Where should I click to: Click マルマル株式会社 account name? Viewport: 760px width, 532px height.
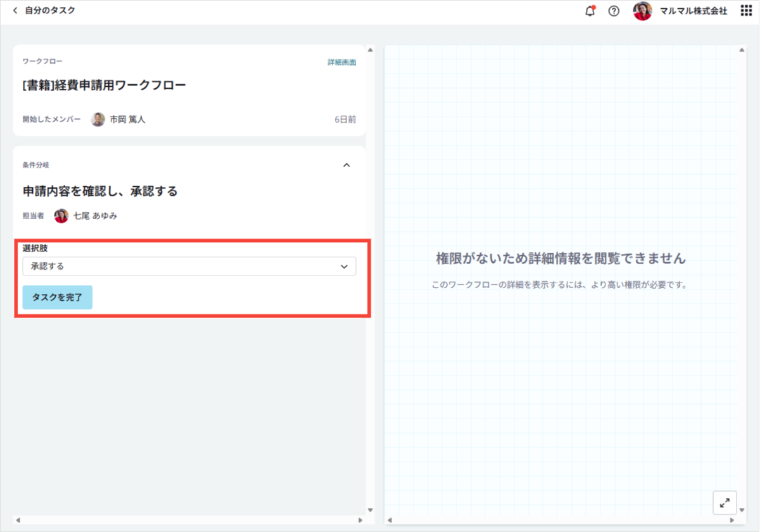(x=694, y=11)
